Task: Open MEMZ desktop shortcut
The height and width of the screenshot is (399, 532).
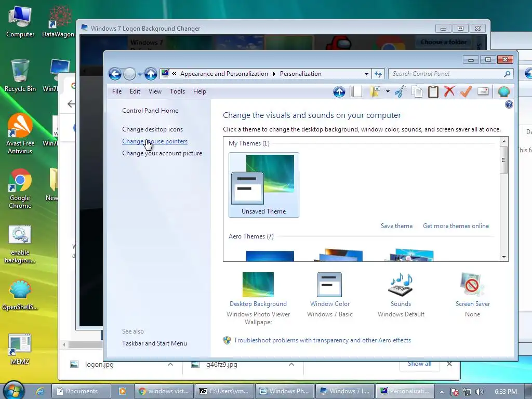Action: (20, 350)
